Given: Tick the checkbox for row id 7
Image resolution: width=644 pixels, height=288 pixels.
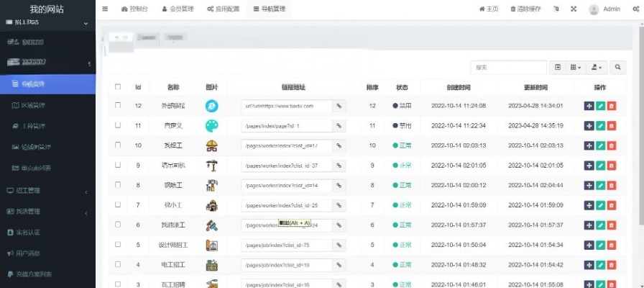Looking at the screenshot, I should (118, 204).
